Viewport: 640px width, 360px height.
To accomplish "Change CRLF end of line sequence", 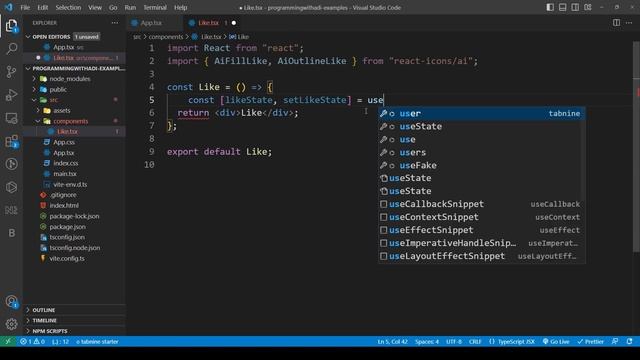I will tap(475, 342).
